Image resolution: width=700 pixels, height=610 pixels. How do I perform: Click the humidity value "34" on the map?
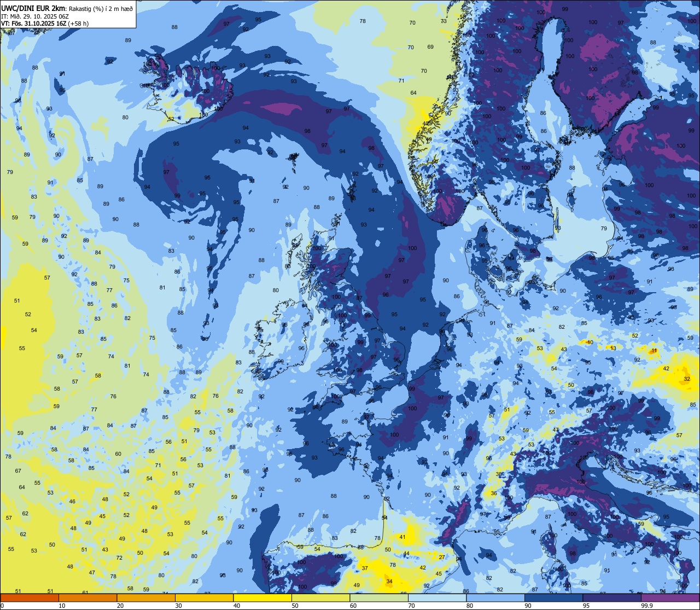coord(389,581)
